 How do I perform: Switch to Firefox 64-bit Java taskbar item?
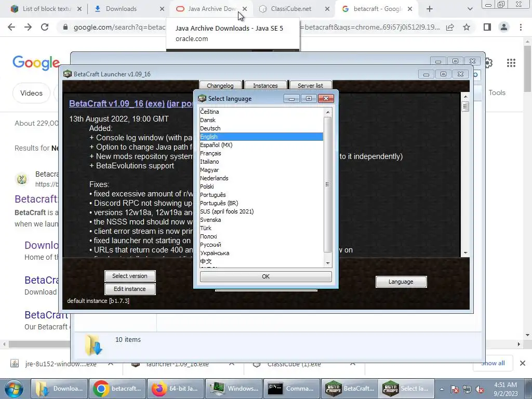click(176, 389)
